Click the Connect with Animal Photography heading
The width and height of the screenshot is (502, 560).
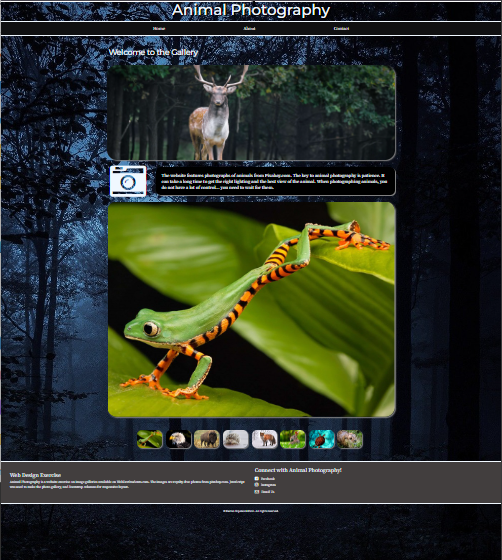(298, 470)
